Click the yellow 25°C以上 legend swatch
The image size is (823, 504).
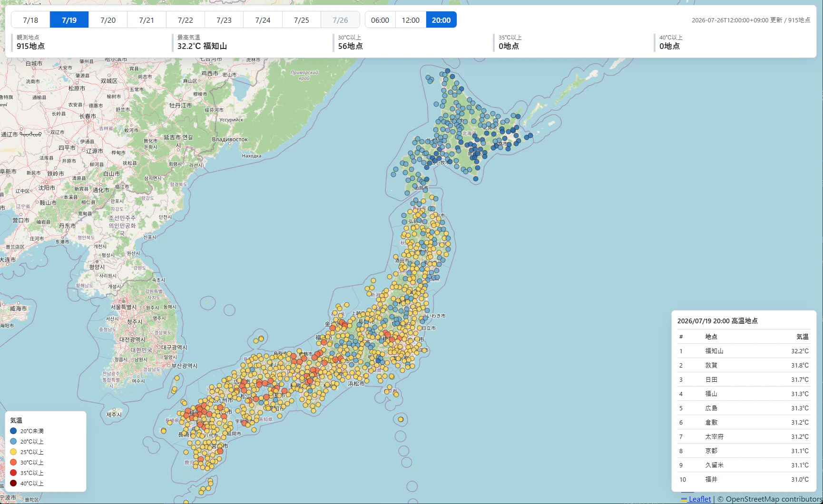point(13,452)
